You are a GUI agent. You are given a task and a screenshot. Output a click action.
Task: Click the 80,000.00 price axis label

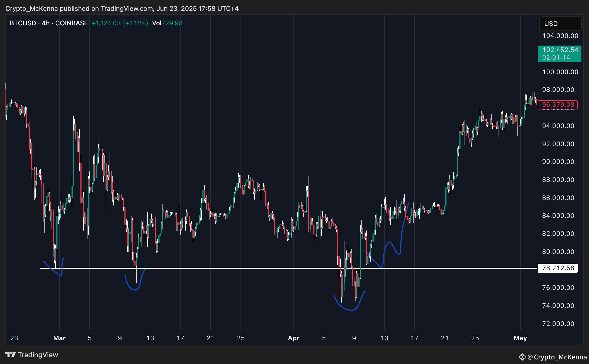click(x=558, y=252)
